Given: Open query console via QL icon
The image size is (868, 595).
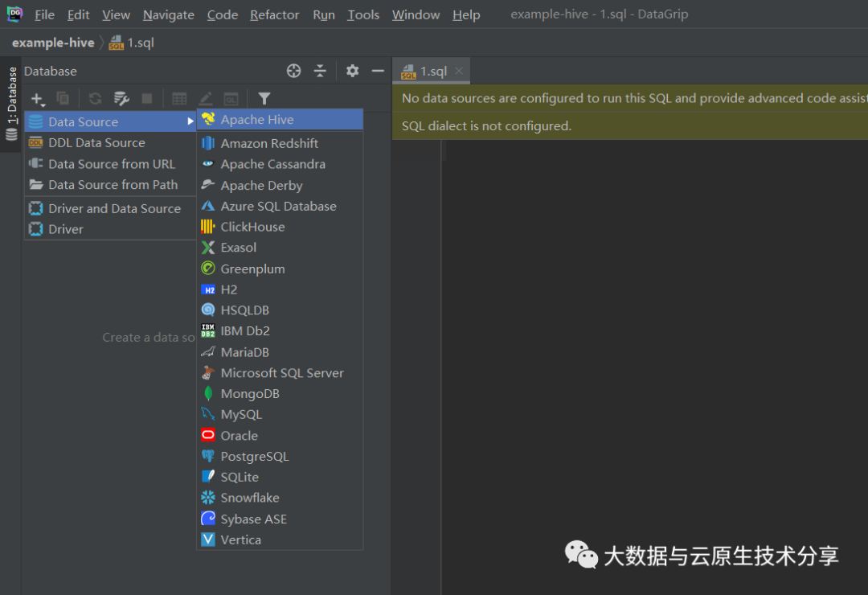Looking at the screenshot, I should [x=231, y=99].
